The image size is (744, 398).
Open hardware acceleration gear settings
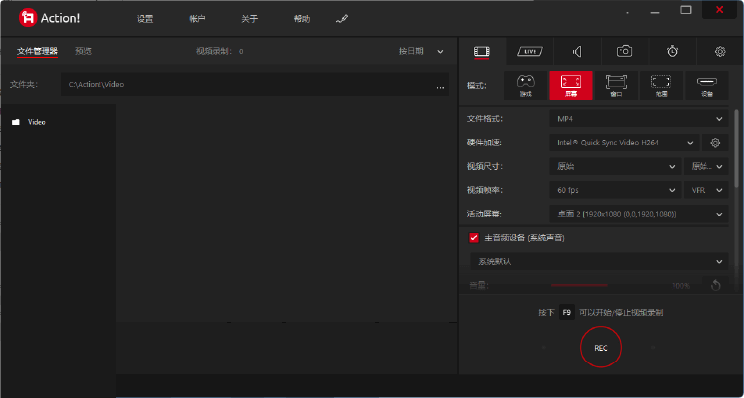(x=715, y=142)
